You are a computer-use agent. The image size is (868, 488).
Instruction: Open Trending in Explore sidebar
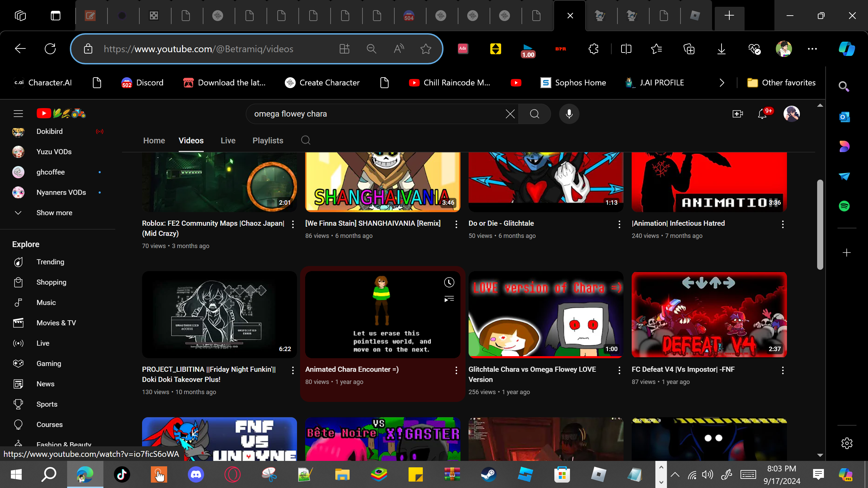point(50,262)
